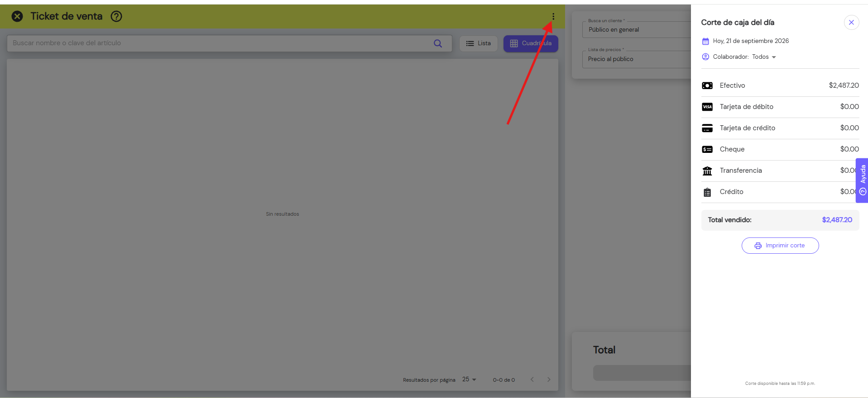The image size is (868, 398).
Task: Open the results per page dropdown
Action: click(469, 379)
